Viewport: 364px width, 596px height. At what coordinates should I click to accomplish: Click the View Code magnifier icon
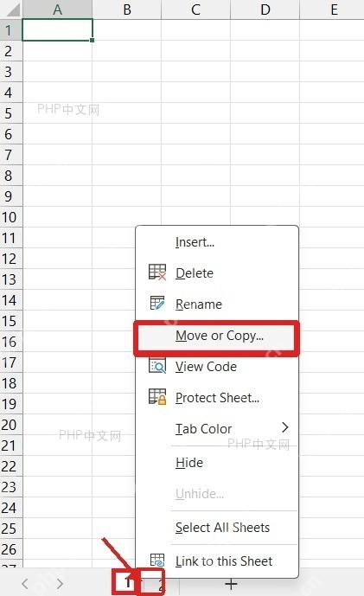[156, 366]
